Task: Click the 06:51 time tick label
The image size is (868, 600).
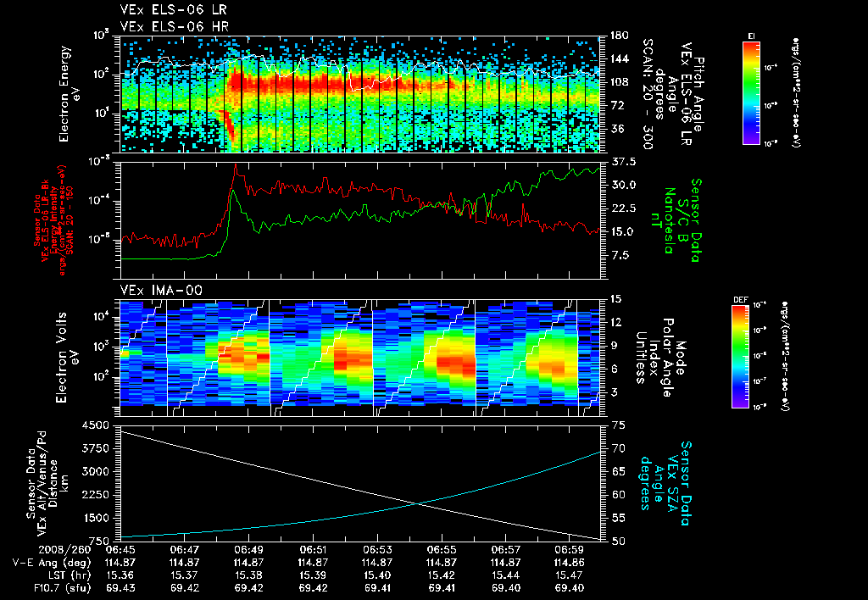Action: 314,550
